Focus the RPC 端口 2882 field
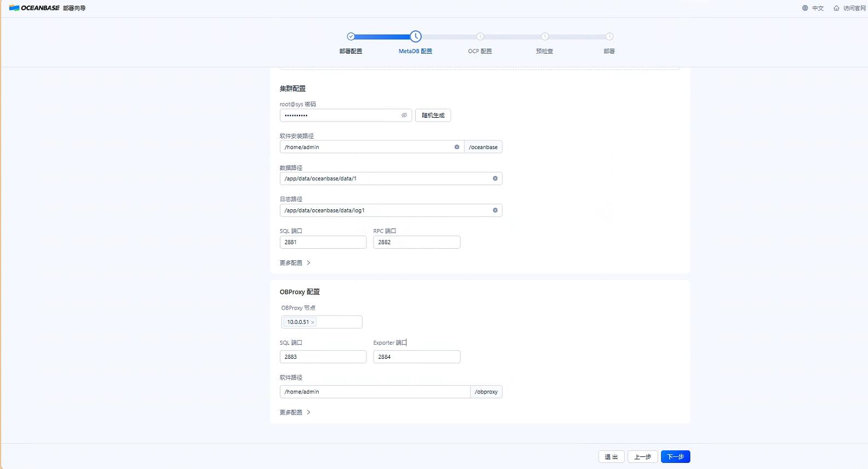This screenshot has height=469, width=868. (417, 242)
